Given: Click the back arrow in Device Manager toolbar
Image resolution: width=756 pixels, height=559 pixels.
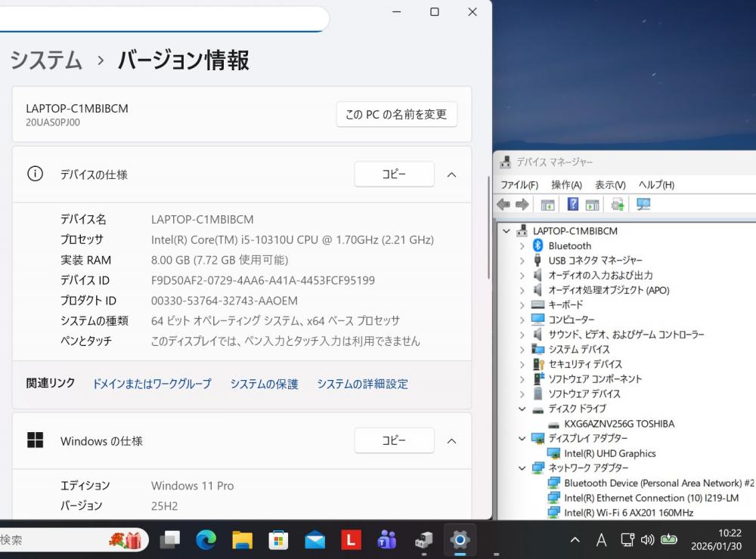Looking at the screenshot, I should click(x=503, y=205).
